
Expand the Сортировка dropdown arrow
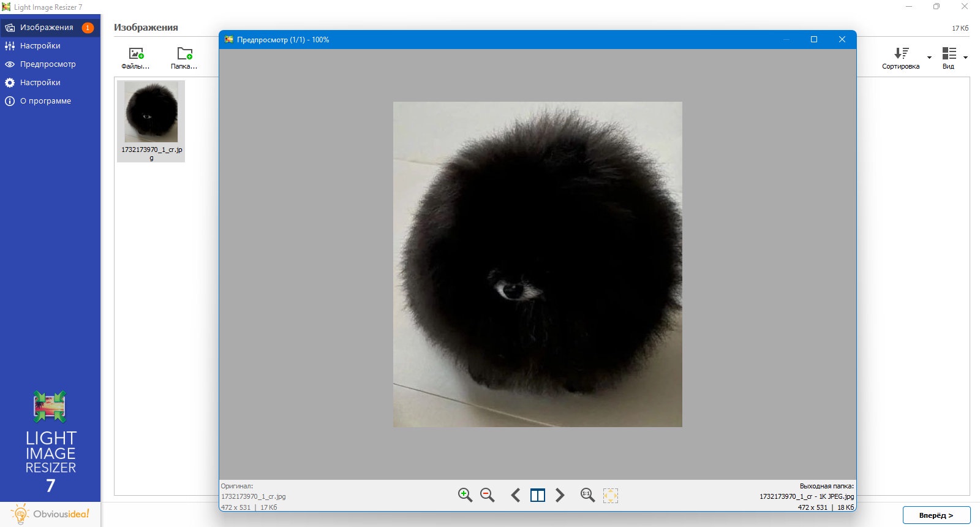tap(929, 58)
